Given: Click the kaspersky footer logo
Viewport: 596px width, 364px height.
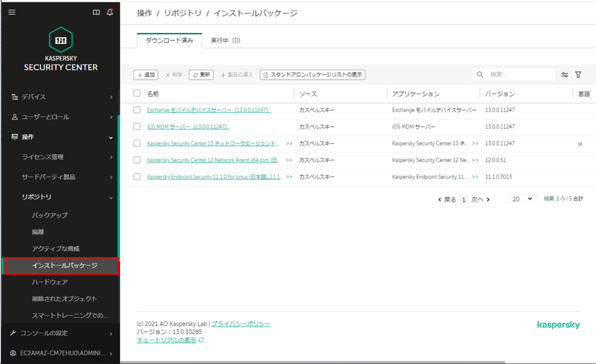Looking at the screenshot, I should click(558, 325).
